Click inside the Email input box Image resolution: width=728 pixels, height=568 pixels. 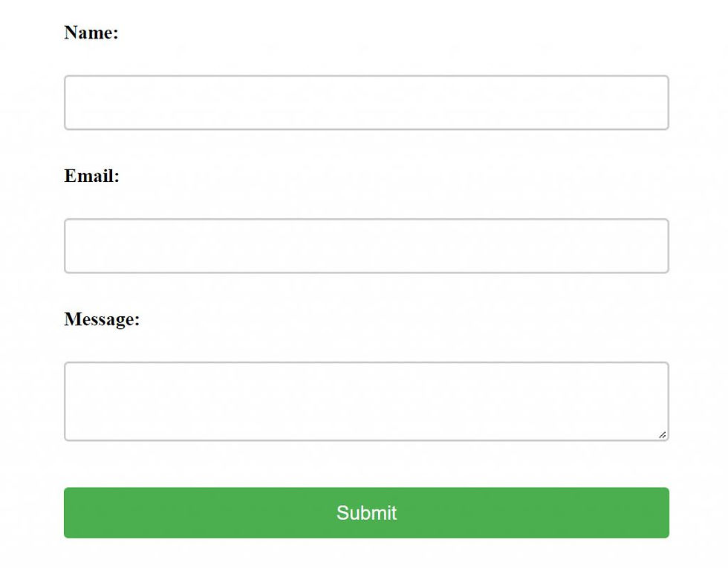coord(366,246)
